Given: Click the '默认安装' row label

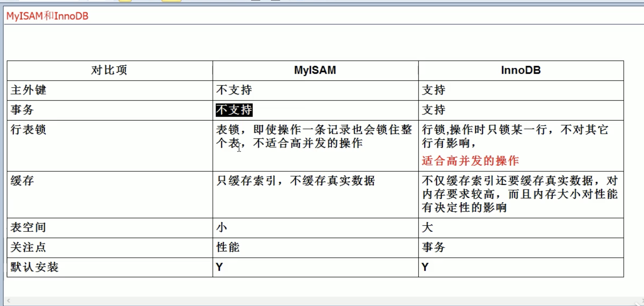Looking at the screenshot, I should pos(35,267).
